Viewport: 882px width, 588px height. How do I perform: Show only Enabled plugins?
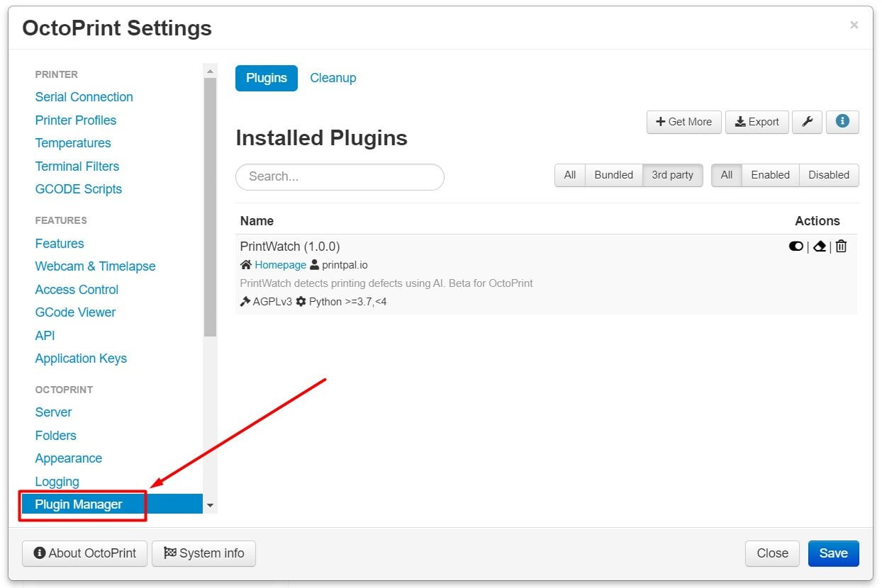tap(770, 175)
